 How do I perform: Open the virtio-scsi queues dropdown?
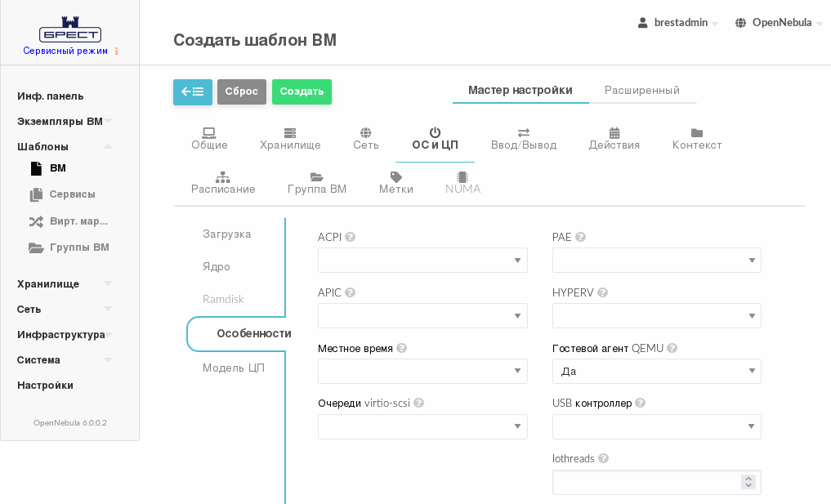tap(422, 426)
